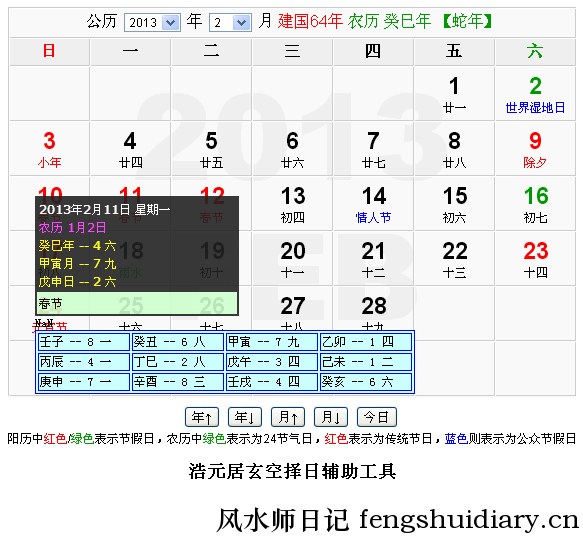Select date 5 廿五
This screenshot has height=538, width=583.
[x=212, y=149]
